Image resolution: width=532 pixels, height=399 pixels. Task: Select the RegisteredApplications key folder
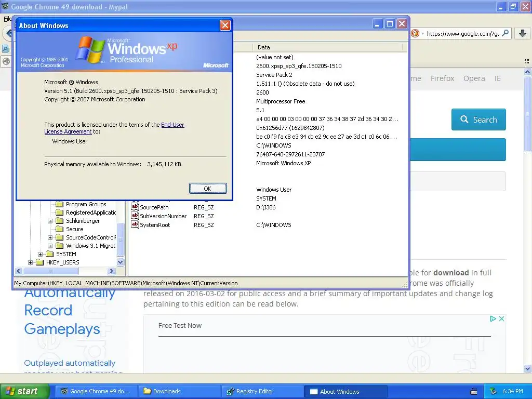[60, 212]
